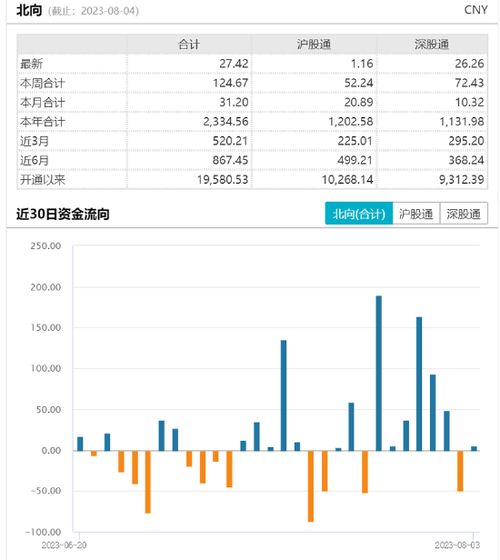Image resolution: width=500 pixels, height=560 pixels.
Task: Select the 近3月 row label
Action: point(34,141)
